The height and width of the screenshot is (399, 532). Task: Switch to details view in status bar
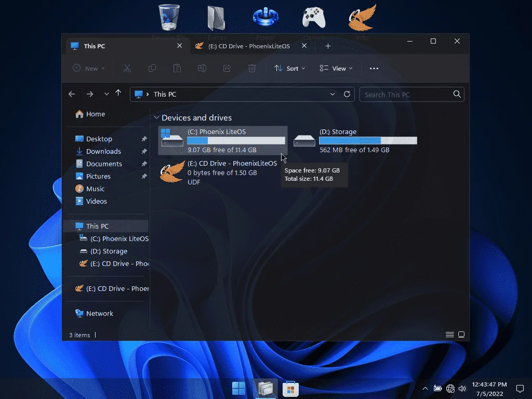coord(449,335)
